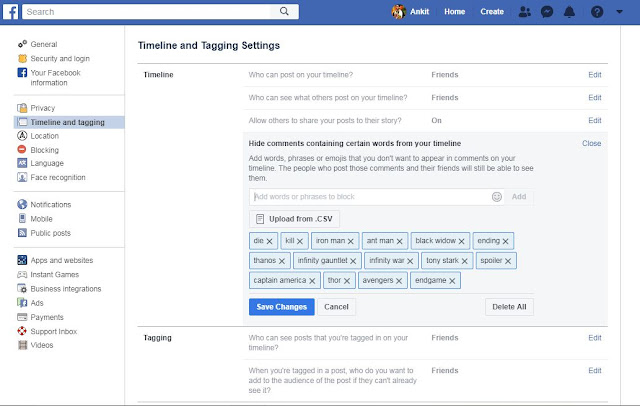Click the Save Changes button
Image resolution: width=640 pixels, height=406 pixels.
(x=282, y=307)
